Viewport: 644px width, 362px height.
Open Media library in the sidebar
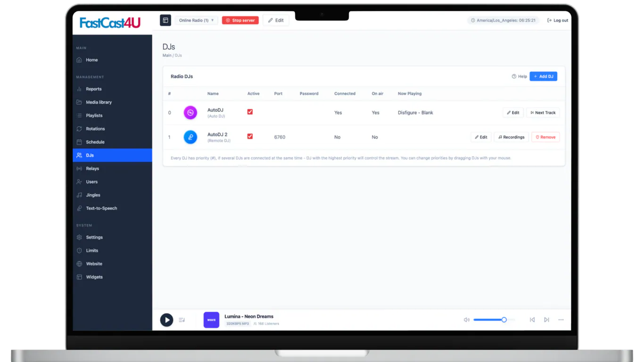pyautogui.click(x=112, y=102)
